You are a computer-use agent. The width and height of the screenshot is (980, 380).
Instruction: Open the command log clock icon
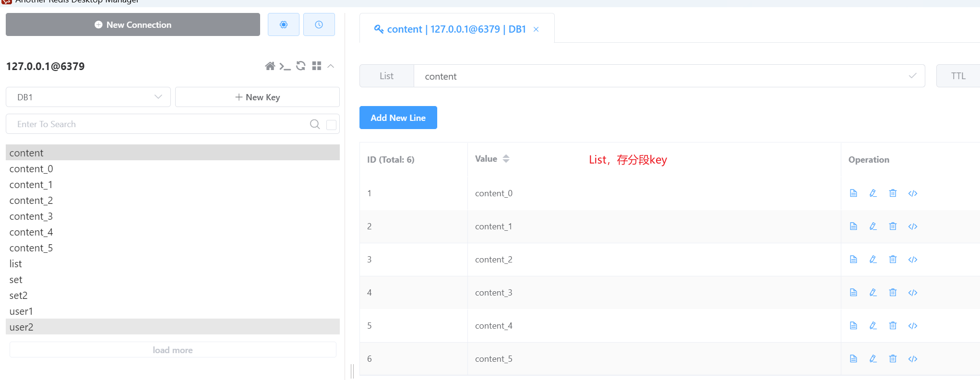(x=319, y=24)
